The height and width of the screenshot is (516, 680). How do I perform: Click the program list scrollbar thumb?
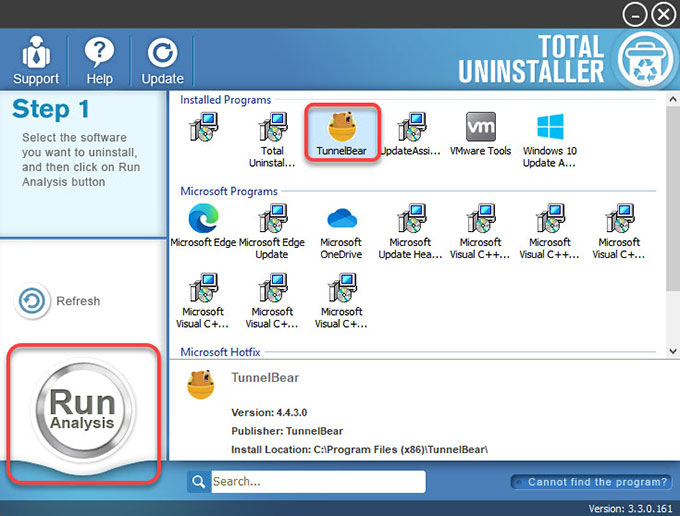673,199
